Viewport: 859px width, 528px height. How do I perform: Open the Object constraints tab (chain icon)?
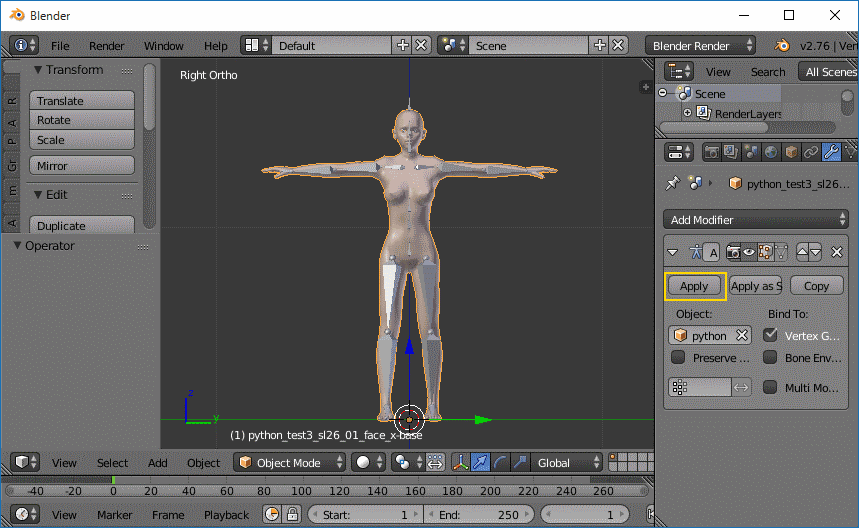(811, 153)
